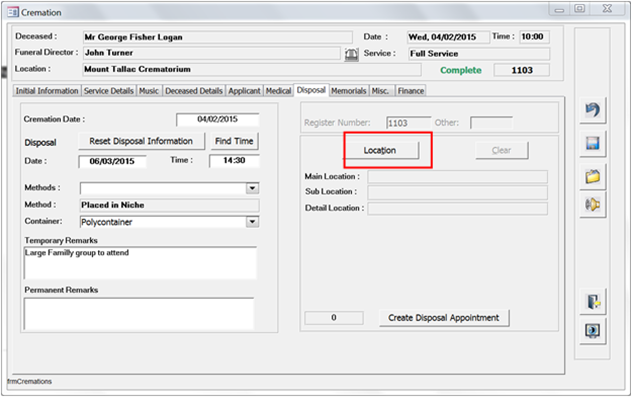Screen dimensions: 631x397
Task: Click the field showing 0
Action: click(334, 318)
